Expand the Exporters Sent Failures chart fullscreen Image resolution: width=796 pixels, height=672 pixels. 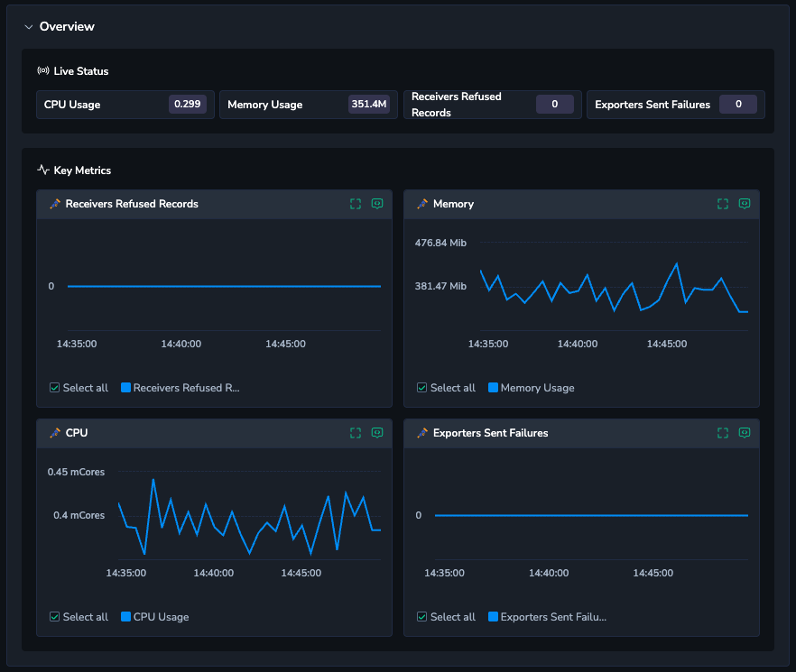pyautogui.click(x=723, y=433)
